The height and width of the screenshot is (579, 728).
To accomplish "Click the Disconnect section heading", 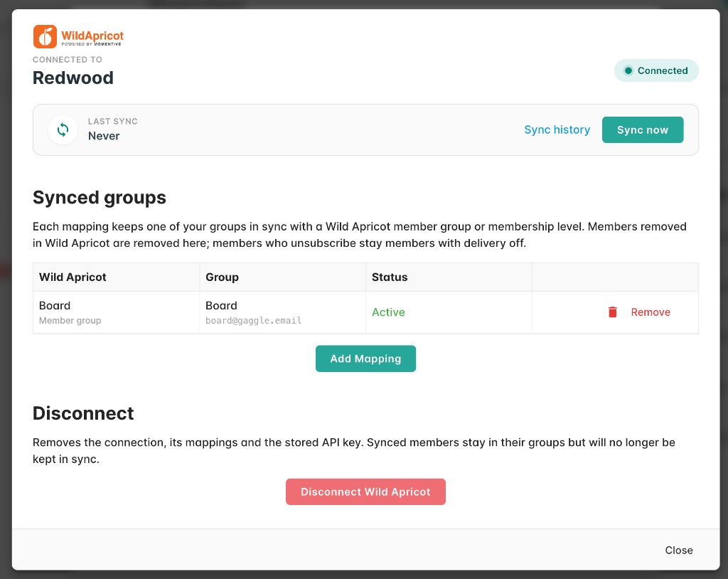I will point(83,413).
